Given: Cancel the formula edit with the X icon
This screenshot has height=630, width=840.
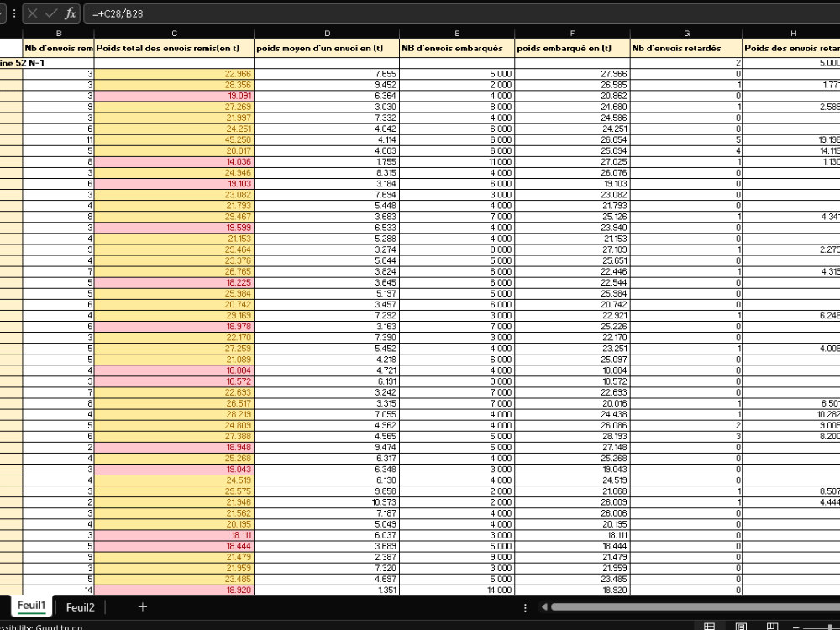Looking at the screenshot, I should [33, 14].
